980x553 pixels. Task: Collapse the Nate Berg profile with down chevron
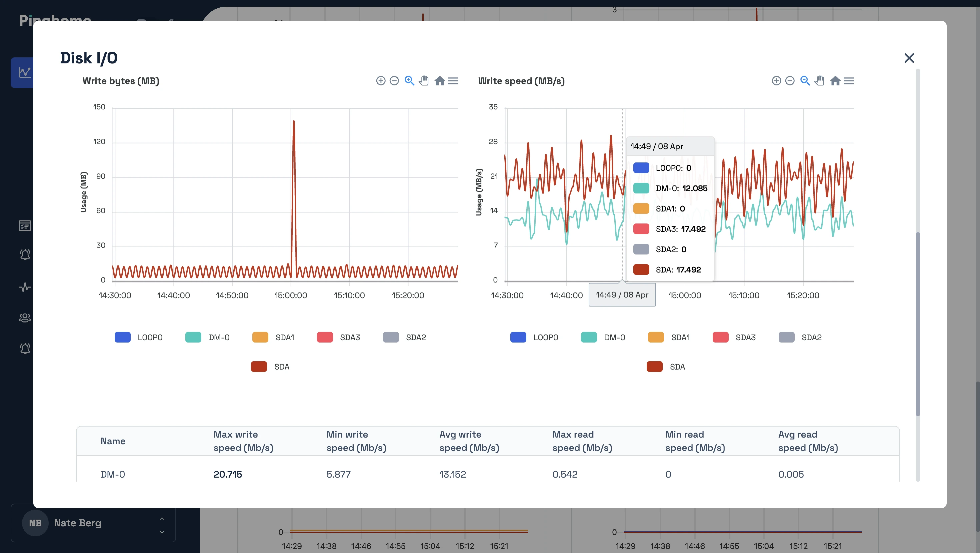[x=162, y=532]
